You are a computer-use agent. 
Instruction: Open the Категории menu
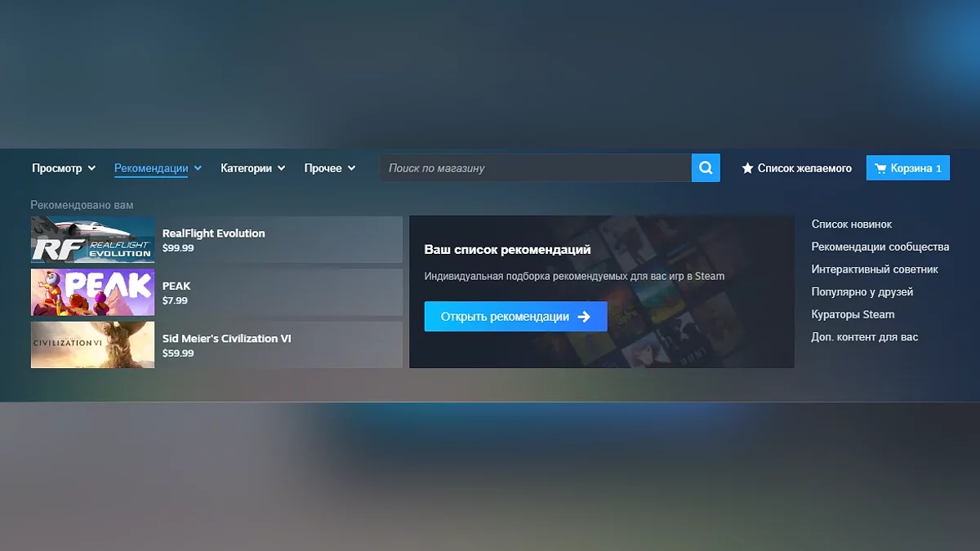point(253,168)
